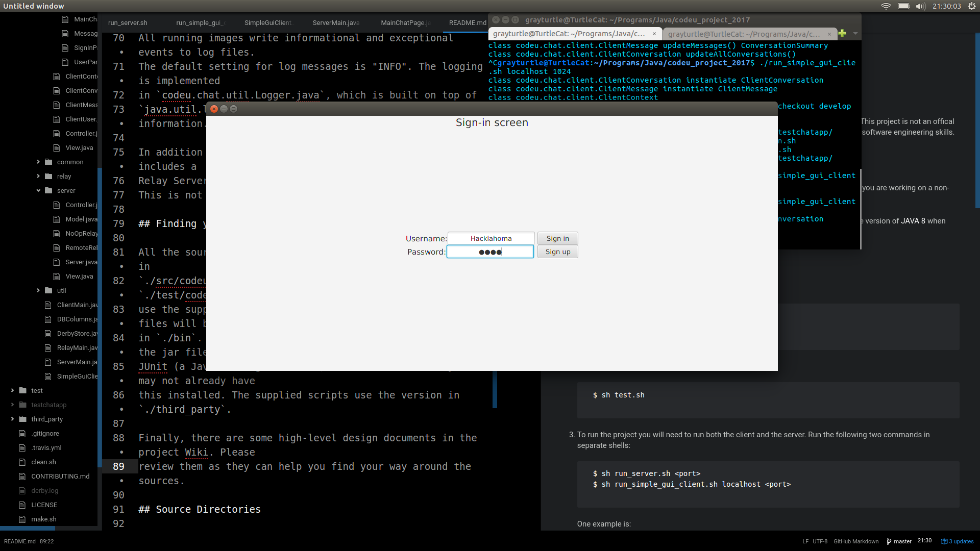Image resolution: width=980 pixels, height=551 pixels.
Task: Click the Username input field
Action: click(x=491, y=238)
